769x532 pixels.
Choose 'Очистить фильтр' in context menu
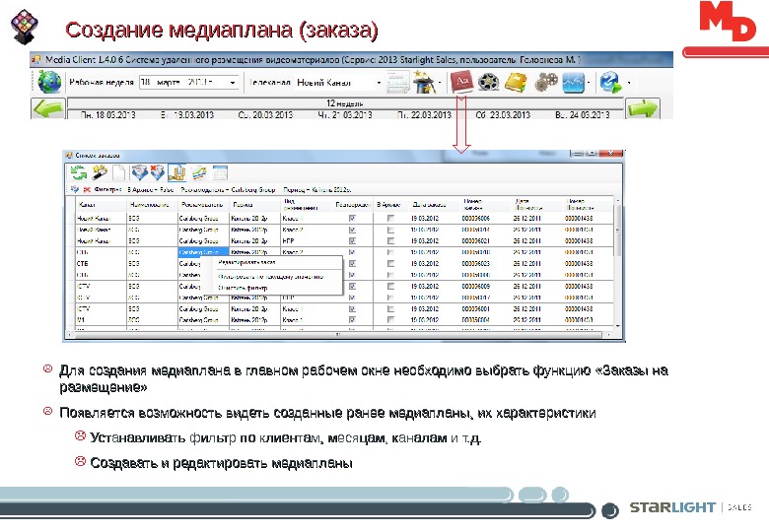coord(243,288)
